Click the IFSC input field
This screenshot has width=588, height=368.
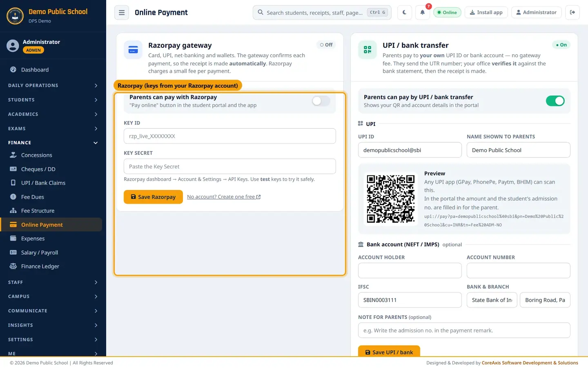[x=410, y=300]
